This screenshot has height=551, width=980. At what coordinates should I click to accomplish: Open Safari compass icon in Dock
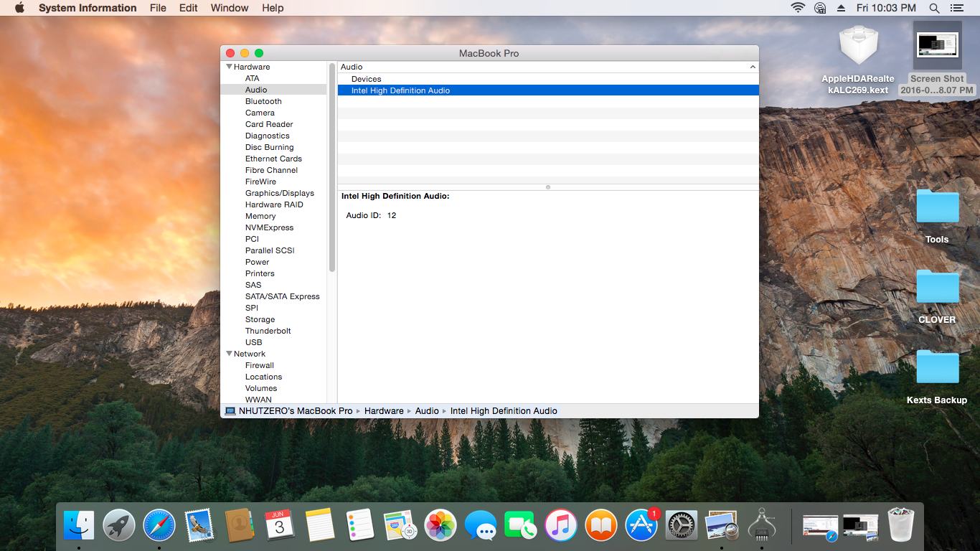[x=159, y=525]
